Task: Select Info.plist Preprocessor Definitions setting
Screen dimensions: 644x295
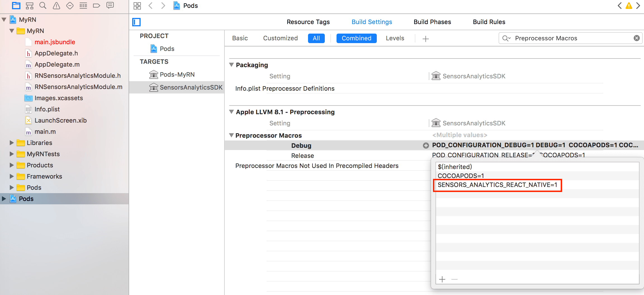Action: [x=285, y=88]
